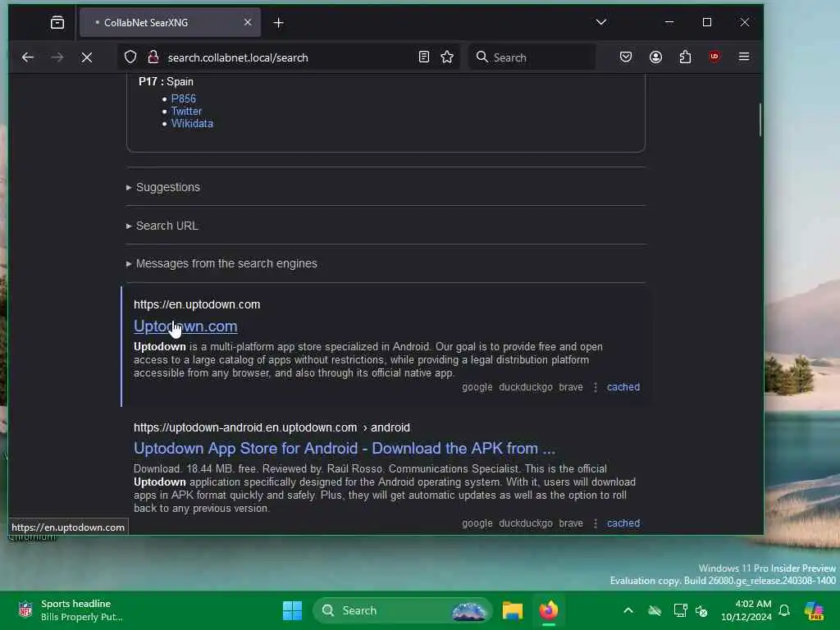
Task: Select the CollabNet SearXNG tab
Action: click(171, 22)
